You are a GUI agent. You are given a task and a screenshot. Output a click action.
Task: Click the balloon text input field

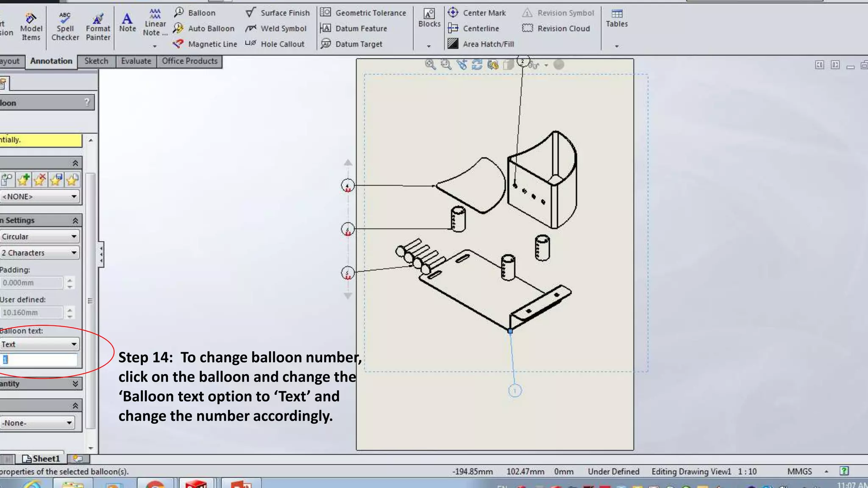(x=40, y=360)
